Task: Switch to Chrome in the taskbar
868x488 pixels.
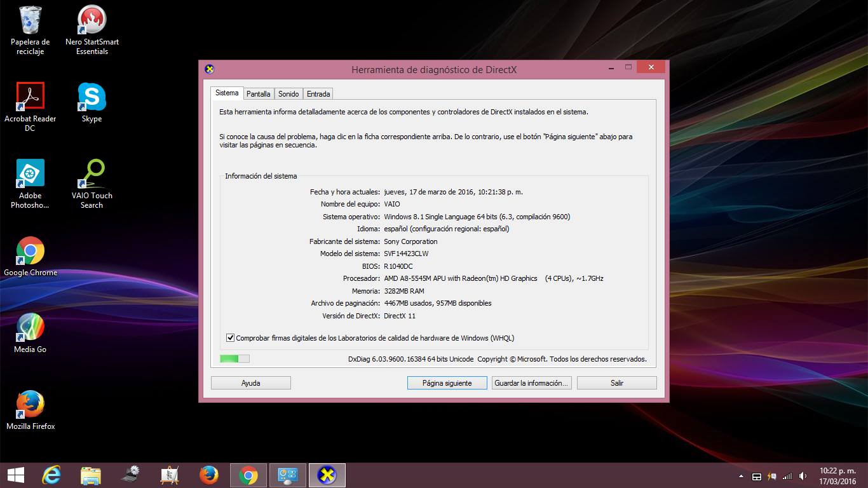Action: tap(248, 475)
